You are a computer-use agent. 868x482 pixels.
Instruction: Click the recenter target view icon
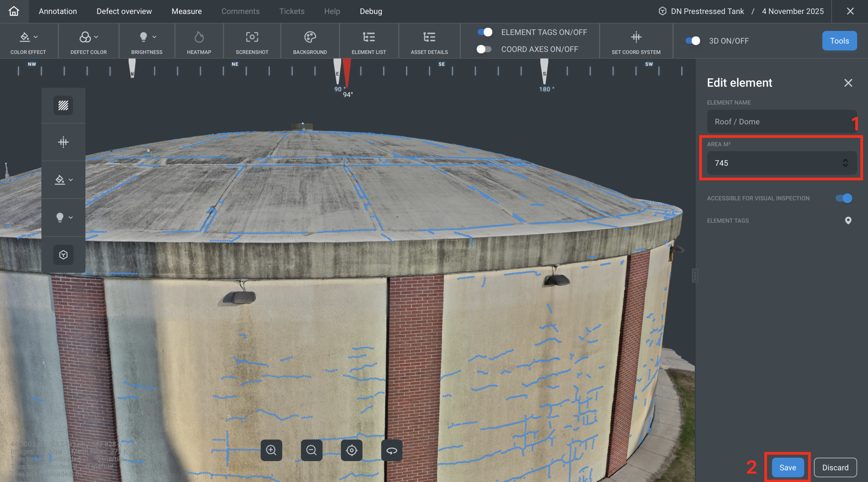point(352,450)
